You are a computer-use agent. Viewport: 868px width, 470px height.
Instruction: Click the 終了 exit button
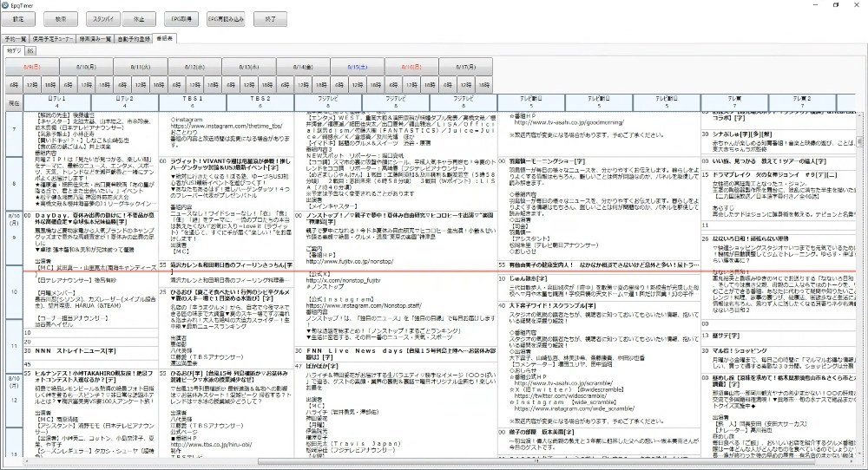270,19
